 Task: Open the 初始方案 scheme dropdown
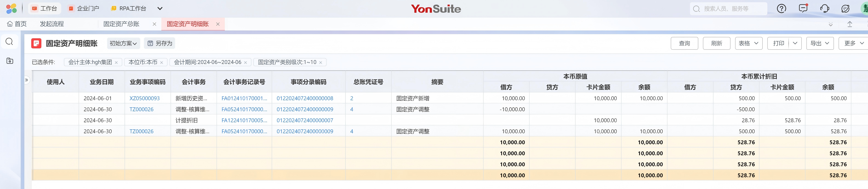123,43
